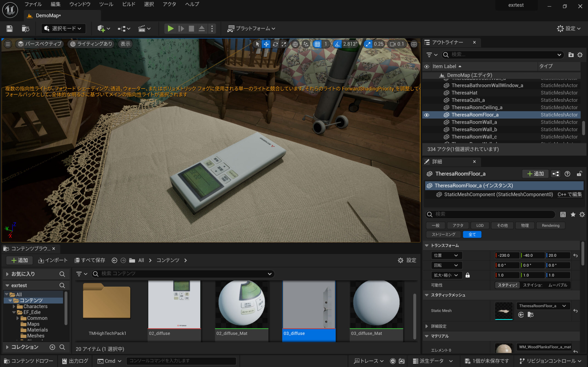Open the ウィンドウ menu
This screenshot has width=588, height=367.
pyautogui.click(x=80, y=4)
